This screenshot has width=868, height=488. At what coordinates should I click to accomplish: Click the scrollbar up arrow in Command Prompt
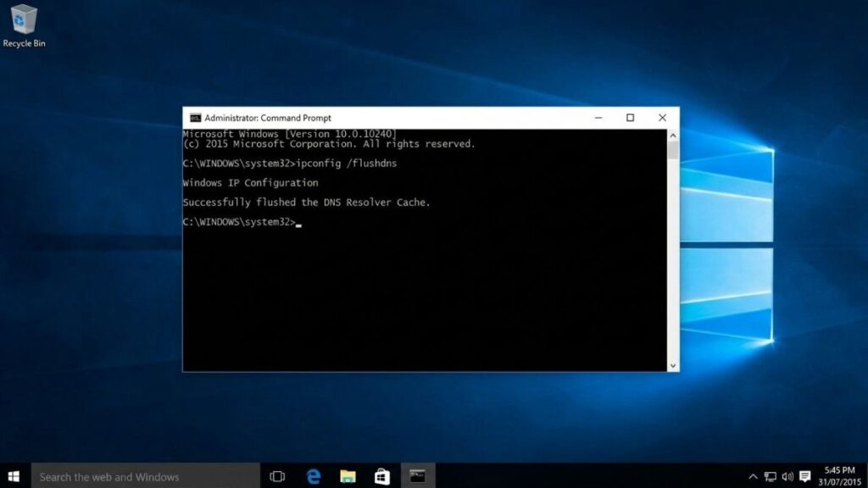(x=673, y=135)
